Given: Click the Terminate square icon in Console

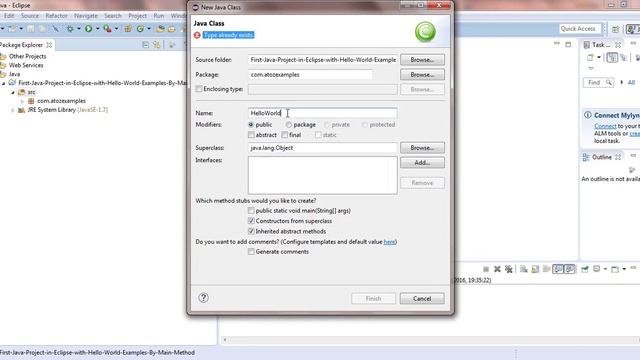Looking at the screenshot, I should point(486,269).
